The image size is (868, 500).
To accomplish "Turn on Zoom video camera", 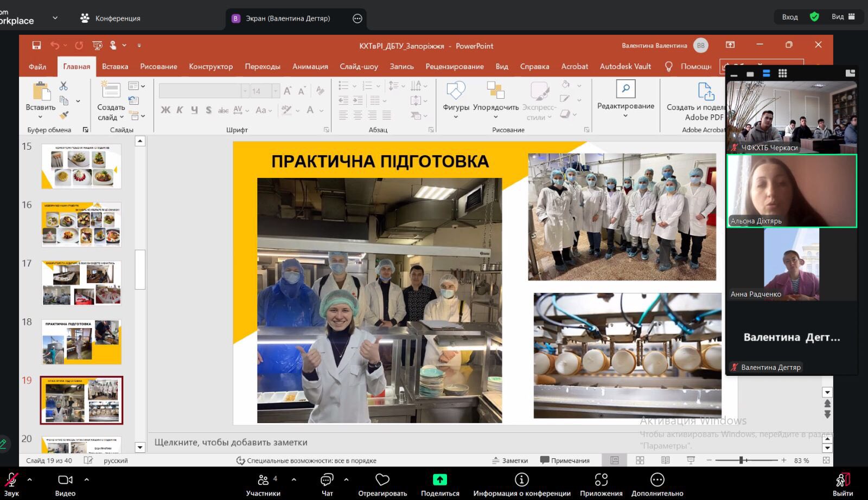I will (65, 480).
